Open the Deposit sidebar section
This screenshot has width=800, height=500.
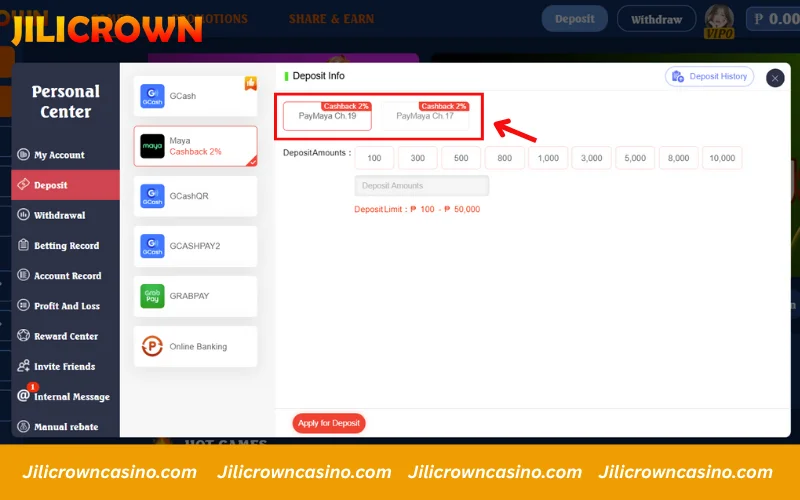(x=65, y=185)
